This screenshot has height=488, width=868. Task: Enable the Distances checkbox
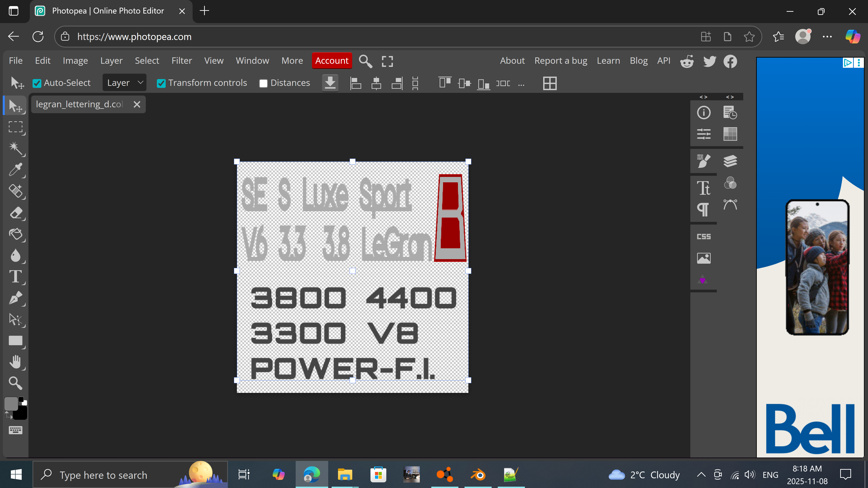[x=263, y=83]
